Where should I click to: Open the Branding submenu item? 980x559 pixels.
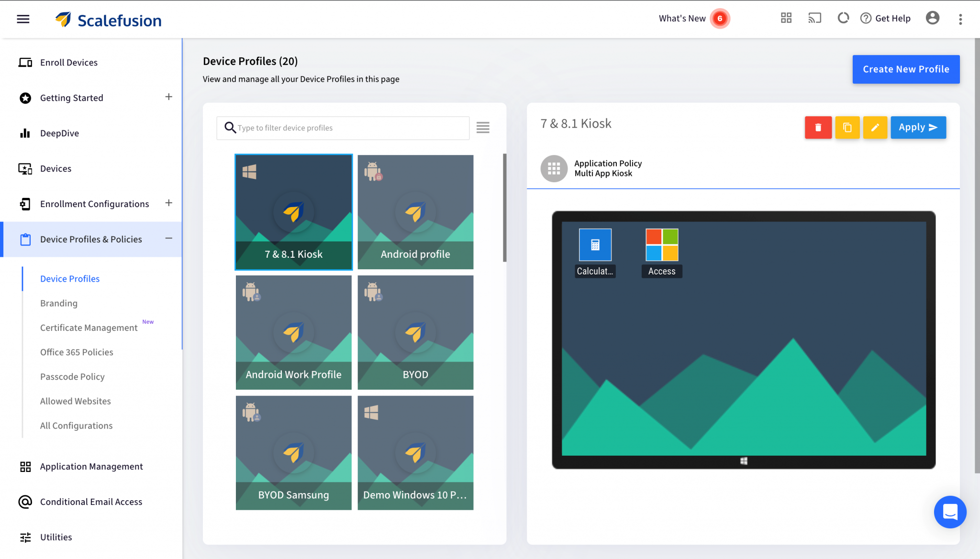(59, 303)
